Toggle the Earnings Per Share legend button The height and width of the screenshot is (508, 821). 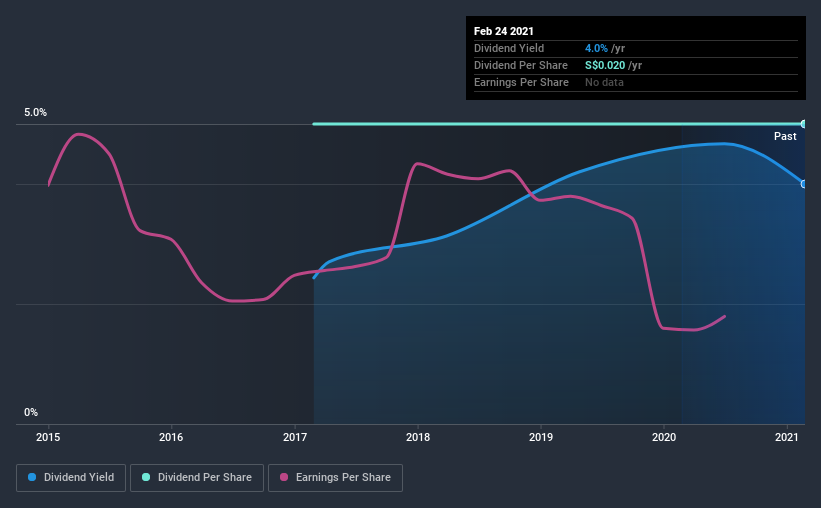(335, 478)
